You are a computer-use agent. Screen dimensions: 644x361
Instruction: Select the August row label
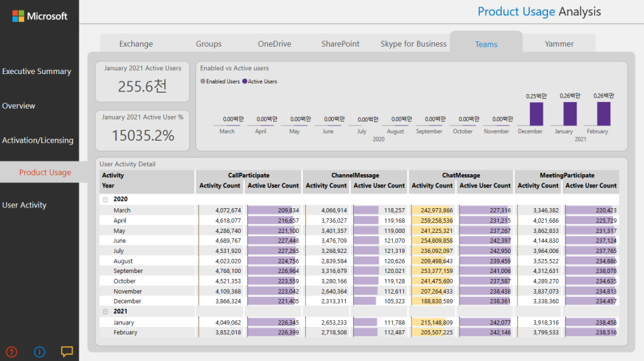(123, 261)
